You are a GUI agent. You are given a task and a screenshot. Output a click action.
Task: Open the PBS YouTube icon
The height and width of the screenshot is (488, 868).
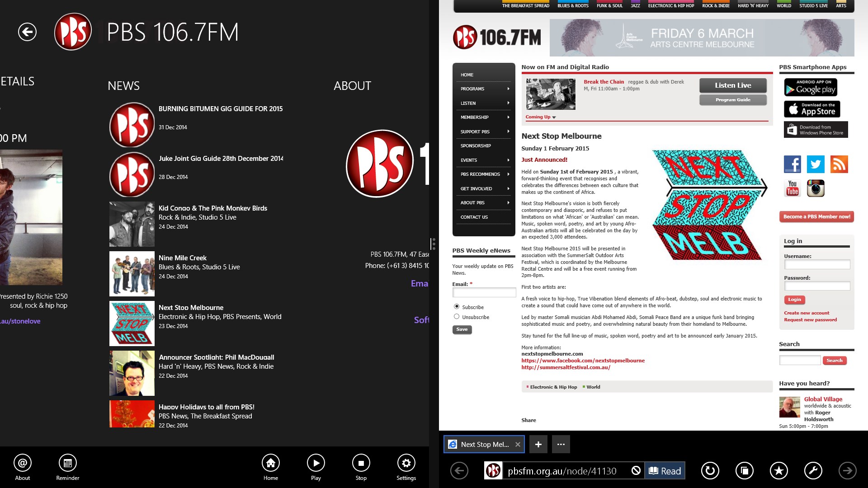point(793,188)
